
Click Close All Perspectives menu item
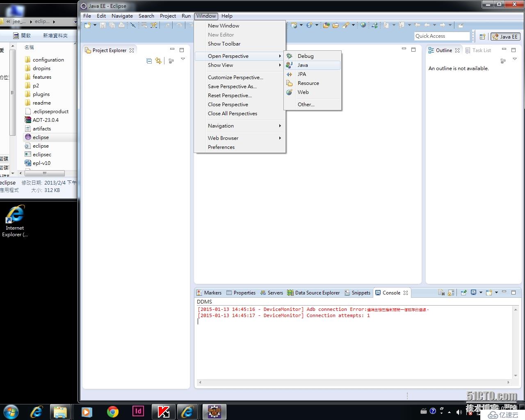click(240, 114)
